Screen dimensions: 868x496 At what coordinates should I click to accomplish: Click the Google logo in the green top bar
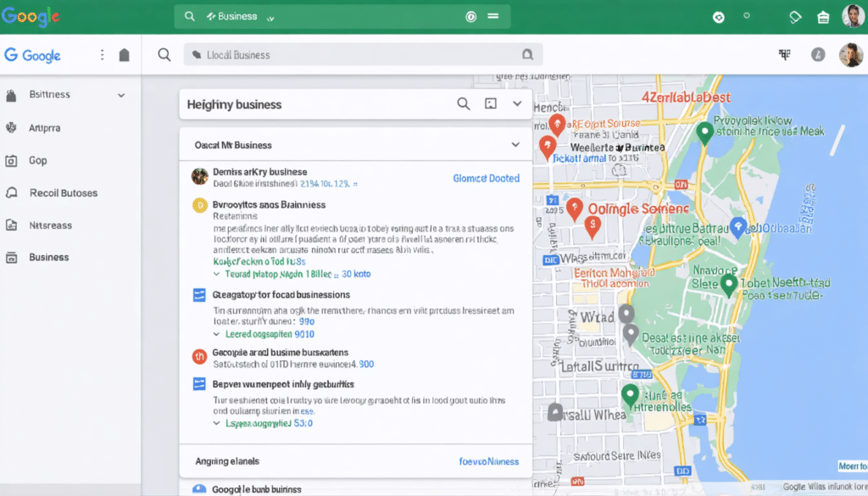click(x=31, y=17)
